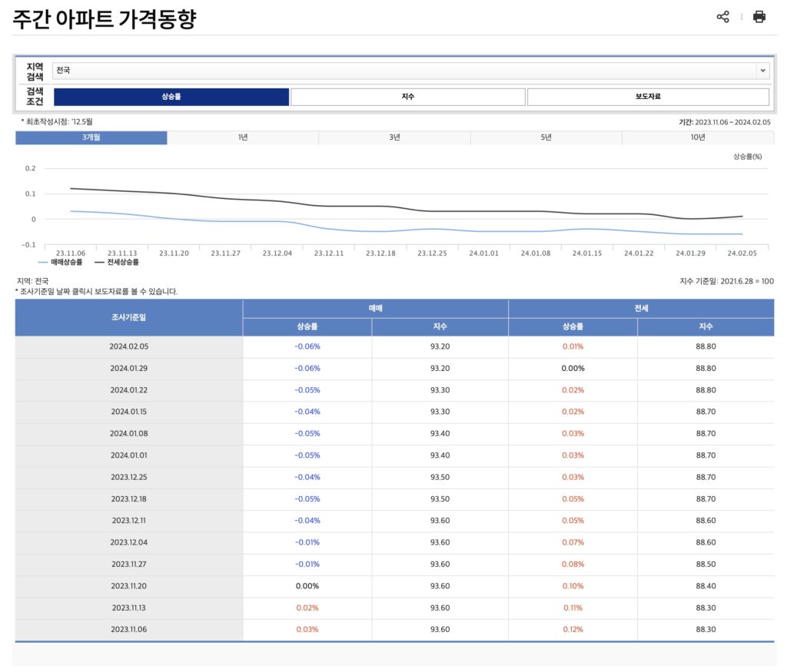The width and height of the screenshot is (787, 672).
Task: Select the 상승률 search condition button
Action: tap(171, 97)
